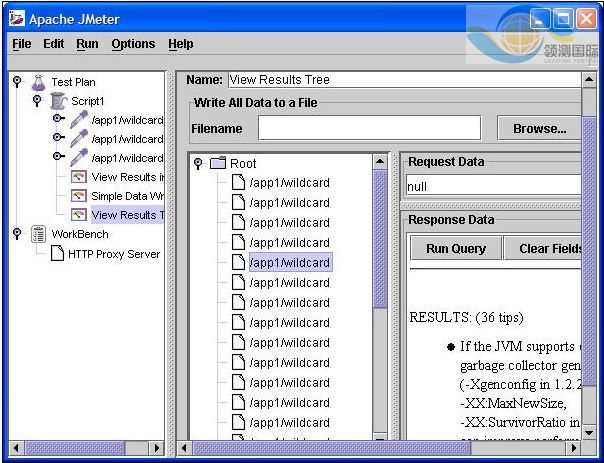Click the Clear Fields button
This screenshot has height=463, width=604.
tap(543, 248)
